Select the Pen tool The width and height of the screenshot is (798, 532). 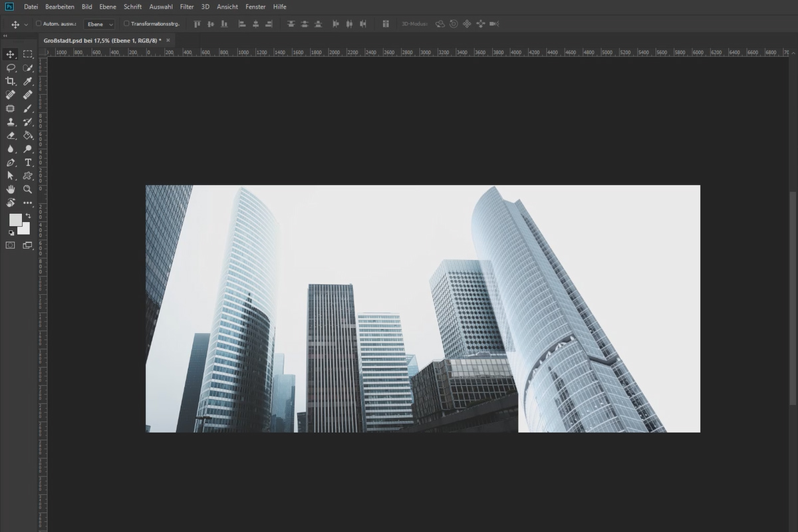pyautogui.click(x=11, y=162)
